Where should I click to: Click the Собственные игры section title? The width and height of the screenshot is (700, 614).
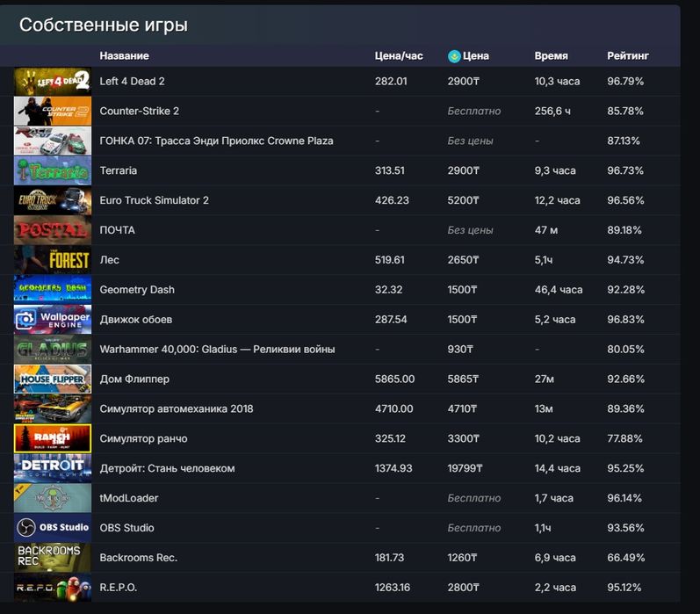pyautogui.click(x=104, y=25)
